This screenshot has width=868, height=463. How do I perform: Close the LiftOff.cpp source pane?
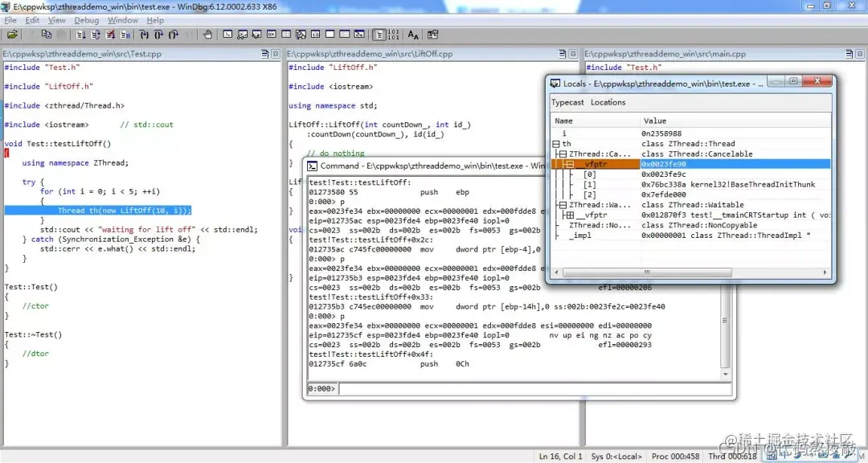tap(573, 54)
